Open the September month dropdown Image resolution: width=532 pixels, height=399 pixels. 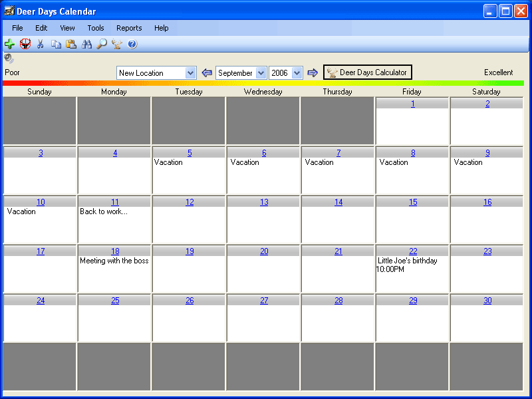click(261, 73)
